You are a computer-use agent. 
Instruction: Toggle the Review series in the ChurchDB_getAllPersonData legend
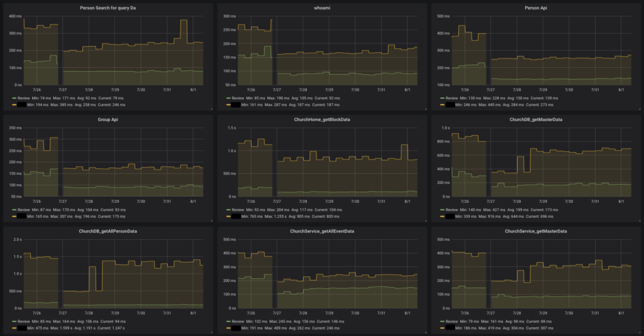[x=24, y=321]
